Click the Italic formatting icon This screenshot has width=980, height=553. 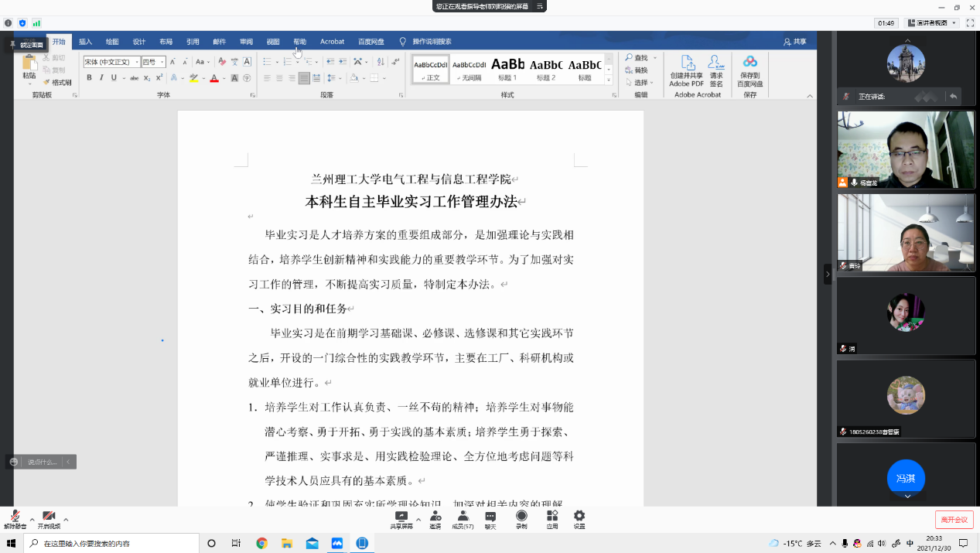click(x=101, y=77)
